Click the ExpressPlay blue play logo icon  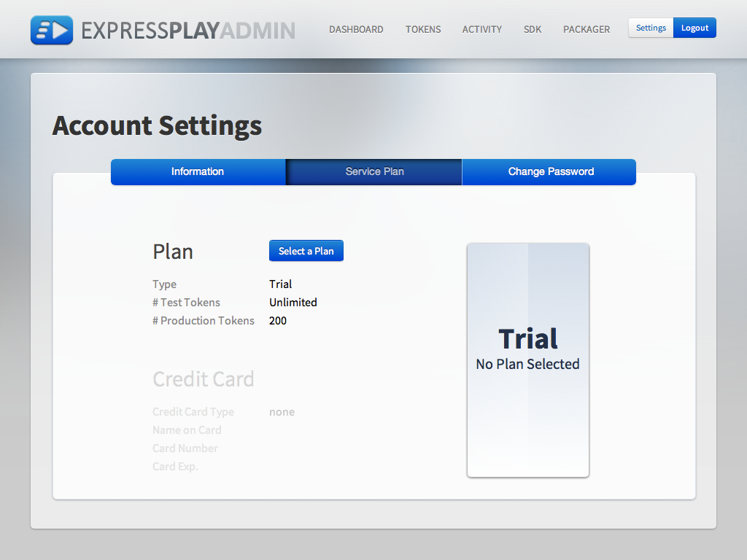point(52,30)
